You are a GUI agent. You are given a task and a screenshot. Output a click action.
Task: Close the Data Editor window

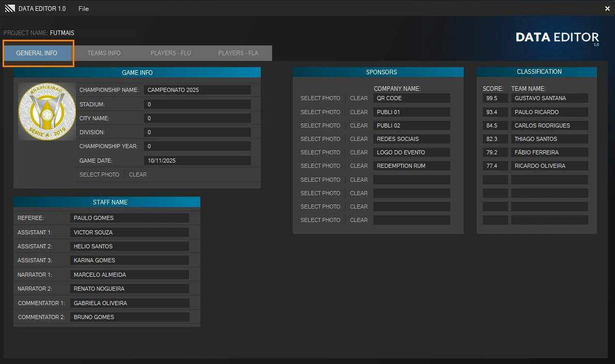607,9
